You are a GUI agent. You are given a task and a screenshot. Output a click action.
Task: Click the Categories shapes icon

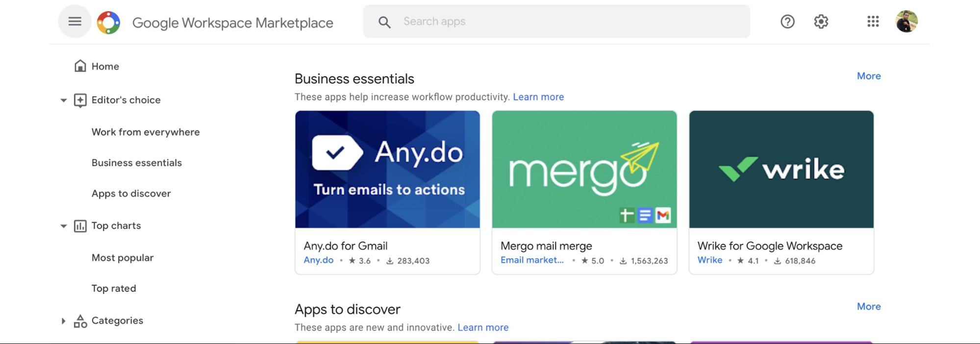point(80,321)
